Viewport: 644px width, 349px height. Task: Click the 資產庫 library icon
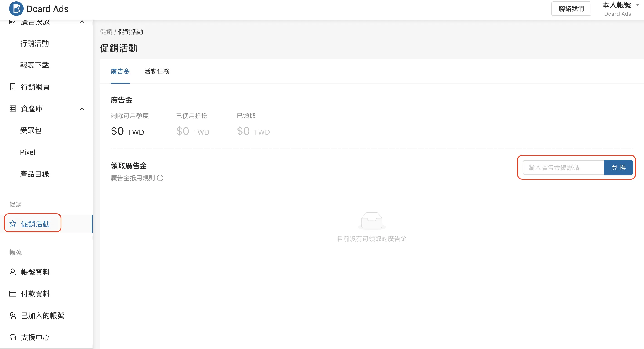(12, 108)
